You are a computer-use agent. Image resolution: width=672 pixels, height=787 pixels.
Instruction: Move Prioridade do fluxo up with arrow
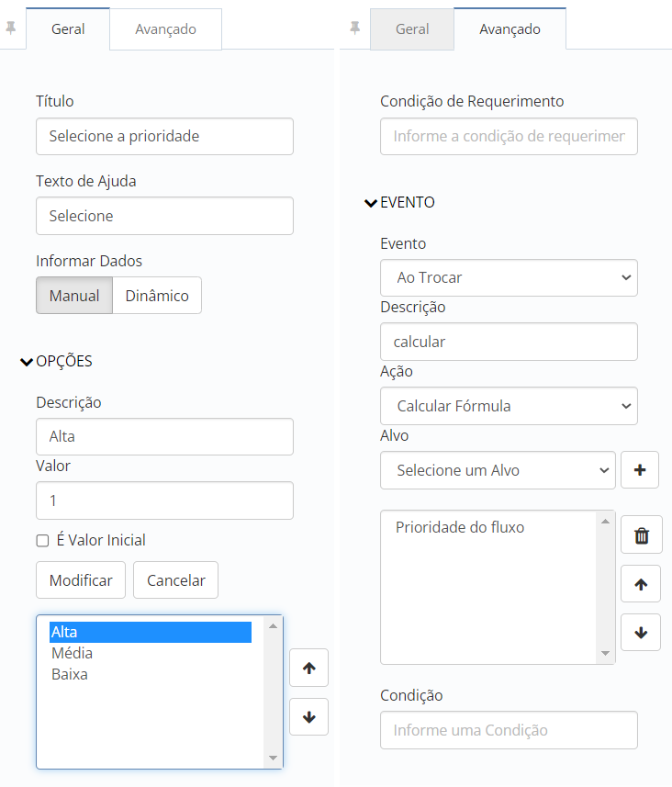(x=641, y=584)
